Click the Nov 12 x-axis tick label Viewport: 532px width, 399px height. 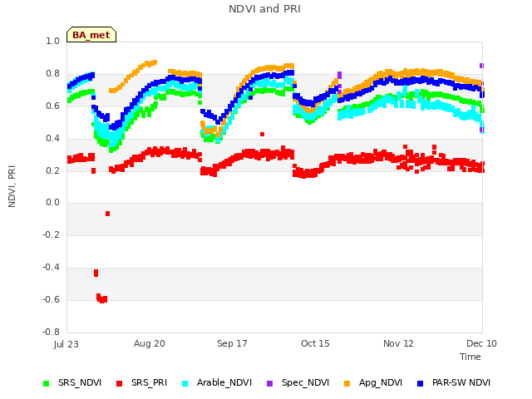pos(398,343)
